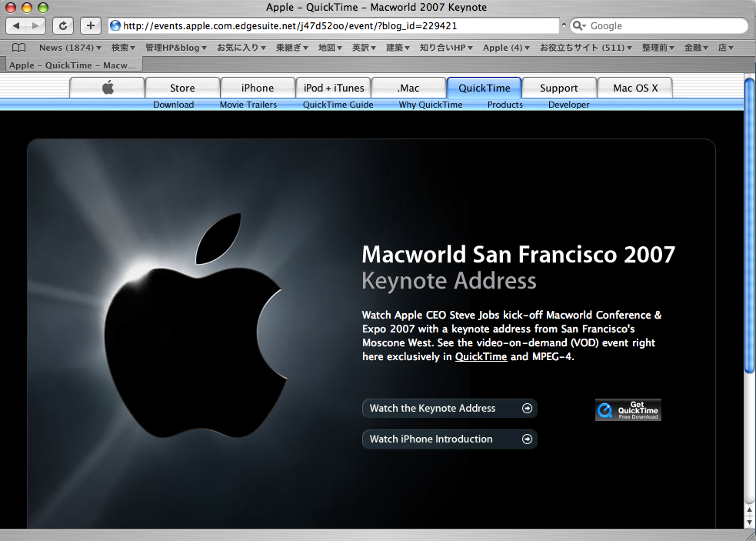756x541 pixels.
Task: Open the Why QuickTime sub-navigation link
Action: [x=431, y=104]
